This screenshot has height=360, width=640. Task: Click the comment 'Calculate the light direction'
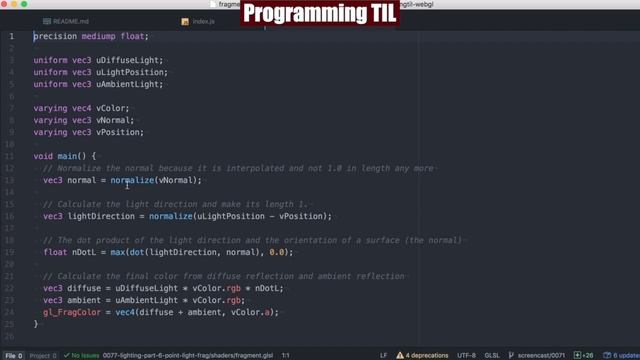pyautogui.click(x=176, y=204)
